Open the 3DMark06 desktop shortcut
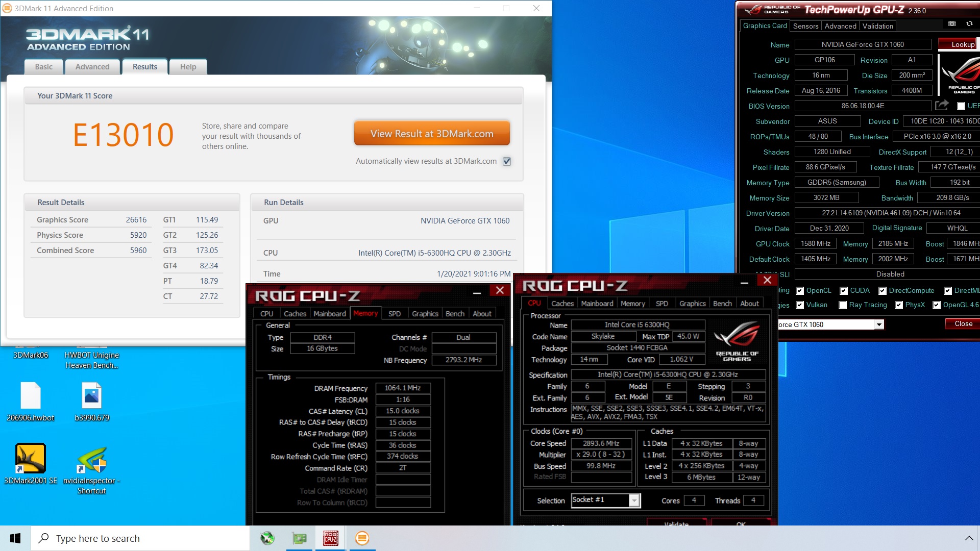This screenshot has width=980, height=551. [31, 355]
